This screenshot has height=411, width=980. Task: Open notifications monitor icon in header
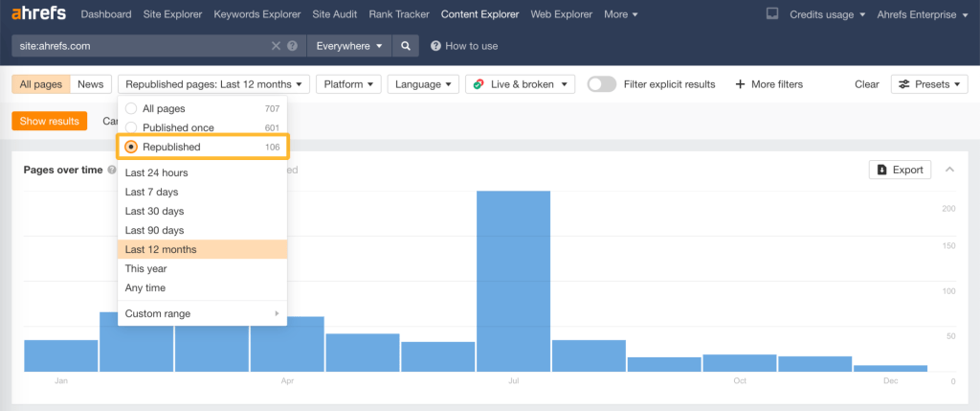772,13
